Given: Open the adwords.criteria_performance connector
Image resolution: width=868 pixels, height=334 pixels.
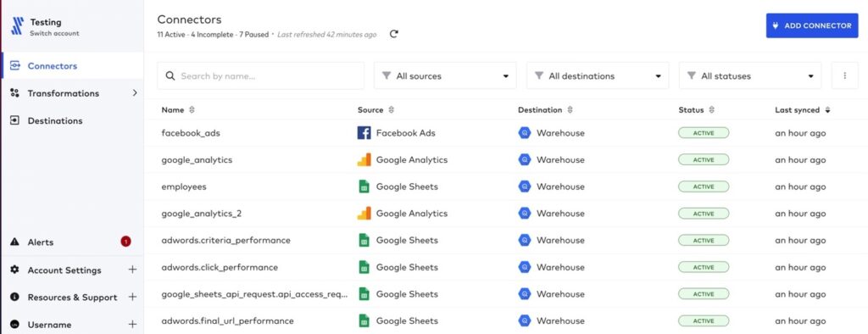Looking at the screenshot, I should coord(225,241).
